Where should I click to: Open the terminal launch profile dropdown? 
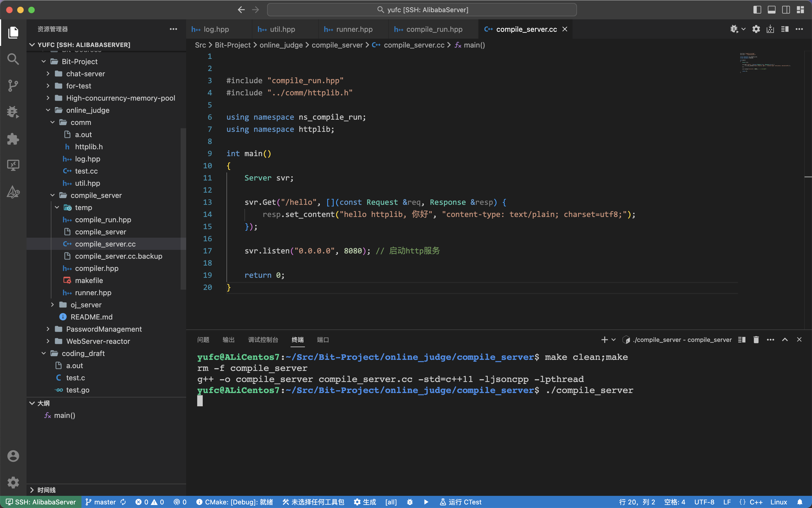tap(614, 340)
